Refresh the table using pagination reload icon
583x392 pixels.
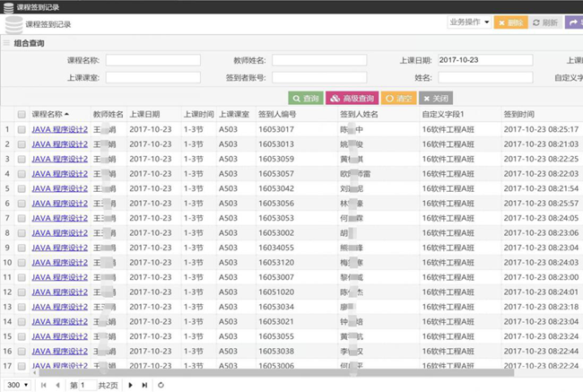tap(161, 385)
